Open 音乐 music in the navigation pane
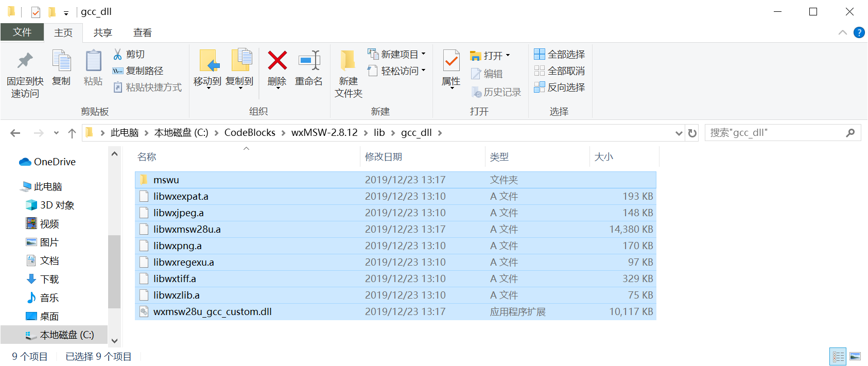Viewport: 868px width, 366px height. 42,298
